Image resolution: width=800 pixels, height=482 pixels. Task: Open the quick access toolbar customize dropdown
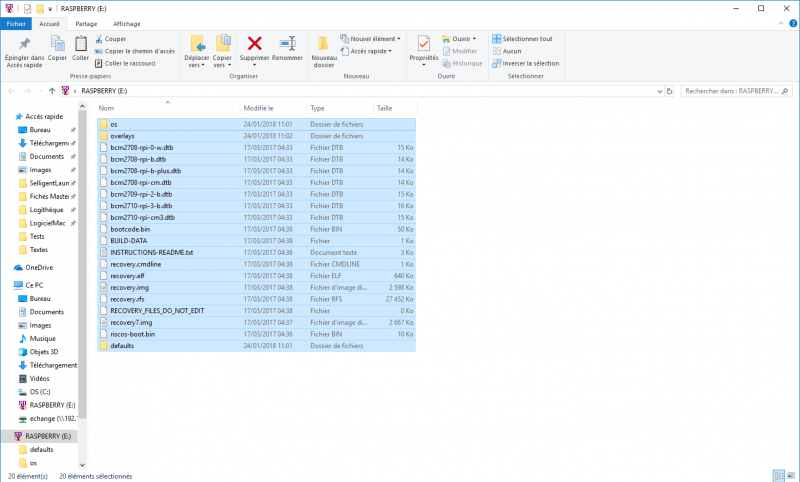[x=50, y=9]
